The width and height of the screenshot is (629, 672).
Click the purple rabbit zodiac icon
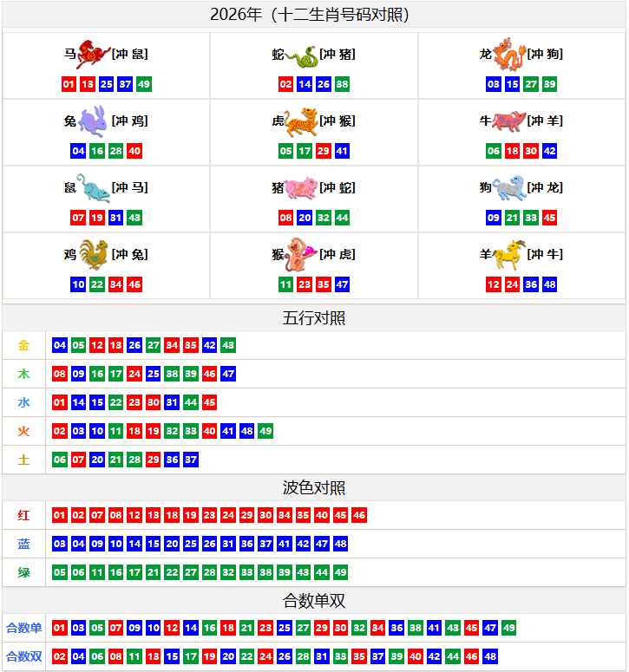point(94,121)
